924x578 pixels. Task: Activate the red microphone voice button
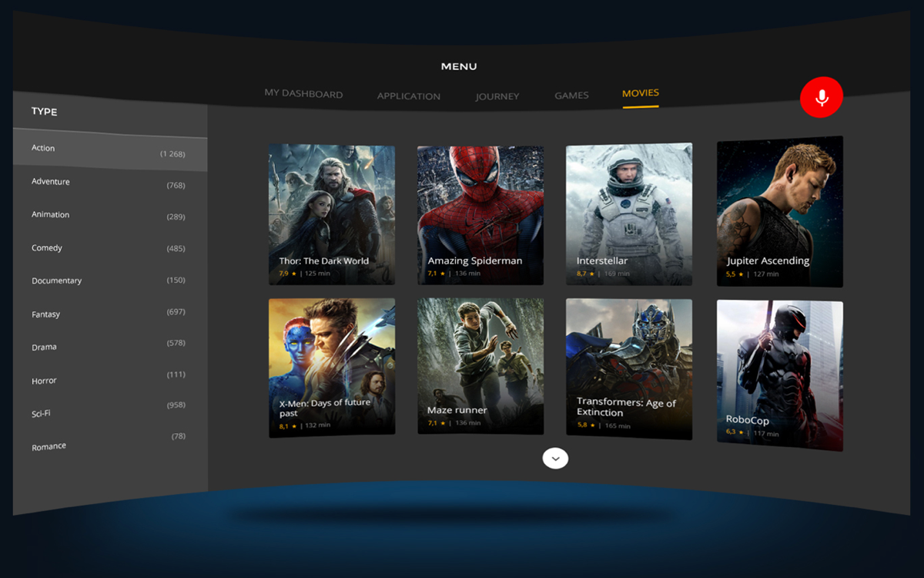coord(822,98)
